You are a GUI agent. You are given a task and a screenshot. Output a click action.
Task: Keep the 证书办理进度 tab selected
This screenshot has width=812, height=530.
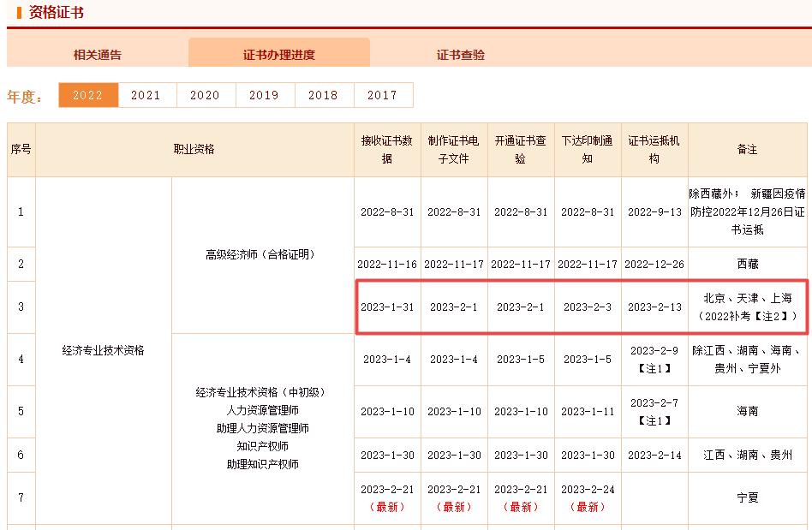[x=278, y=52]
